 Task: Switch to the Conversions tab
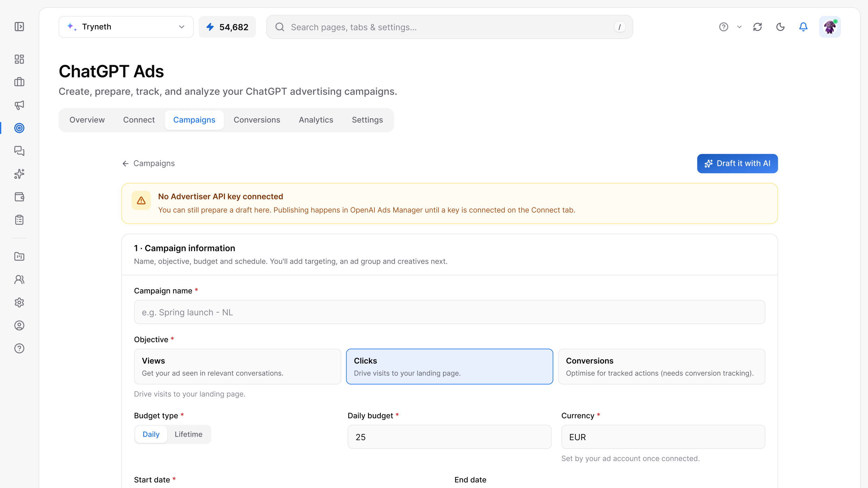click(x=257, y=120)
